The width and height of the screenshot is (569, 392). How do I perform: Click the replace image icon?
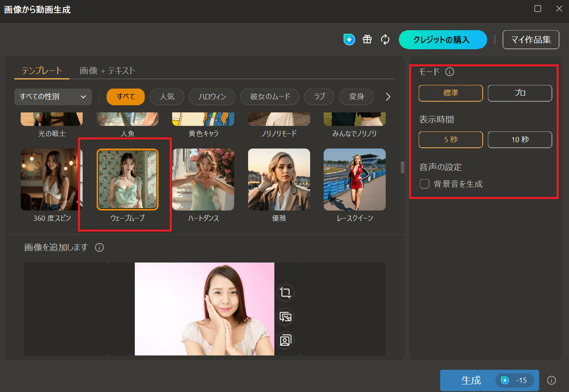(285, 317)
